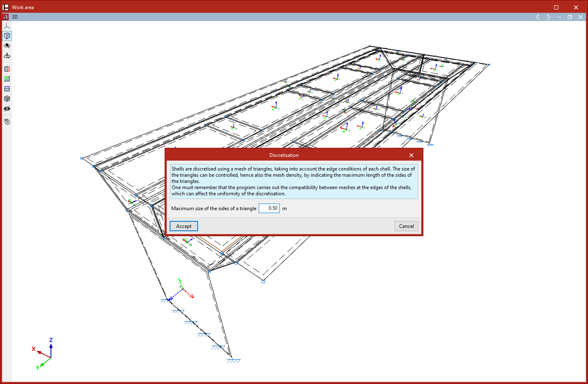
Task: Click the colored layers cube icon
Action: (7, 99)
